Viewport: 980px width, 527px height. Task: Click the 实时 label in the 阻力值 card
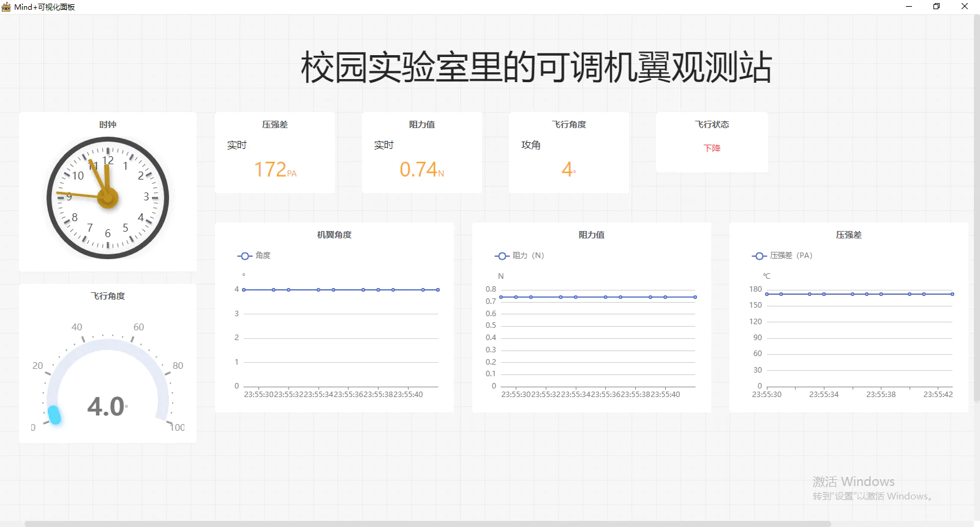coord(384,145)
